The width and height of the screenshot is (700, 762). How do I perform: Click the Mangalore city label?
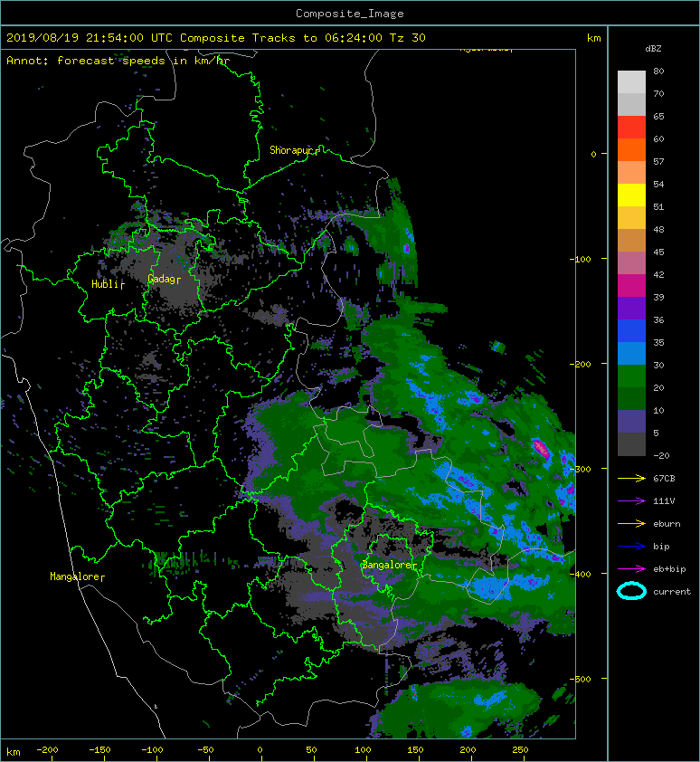click(75, 576)
